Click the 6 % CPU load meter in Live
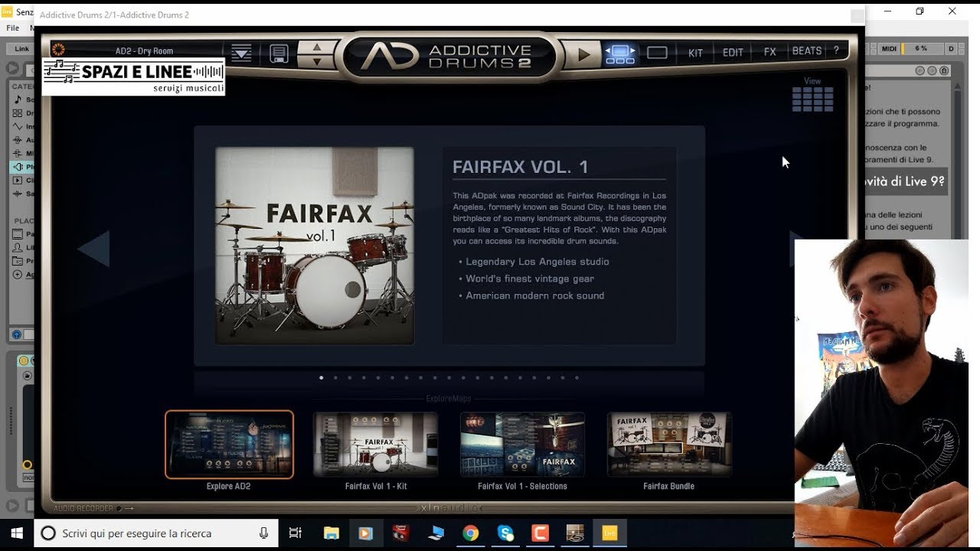The width and height of the screenshot is (980, 551). [x=922, y=48]
